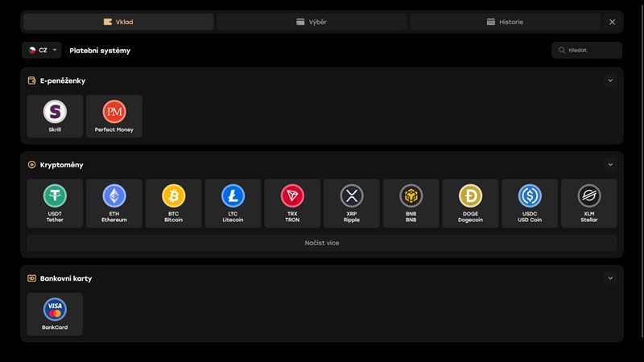Collapse the Bankovní karty section
The image size is (644, 362).
(x=610, y=278)
